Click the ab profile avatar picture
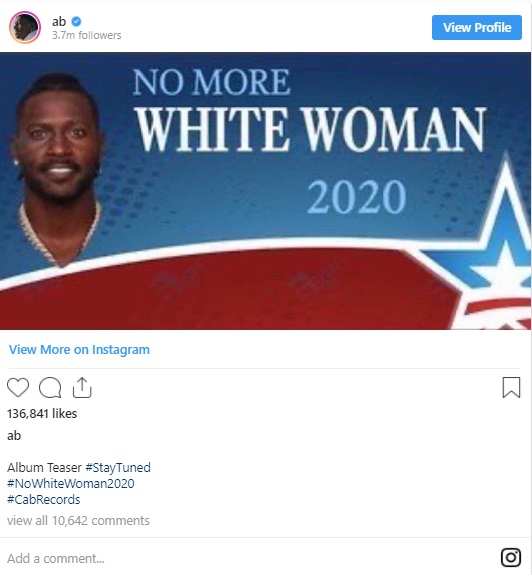The height and width of the screenshot is (575, 532). [25, 28]
